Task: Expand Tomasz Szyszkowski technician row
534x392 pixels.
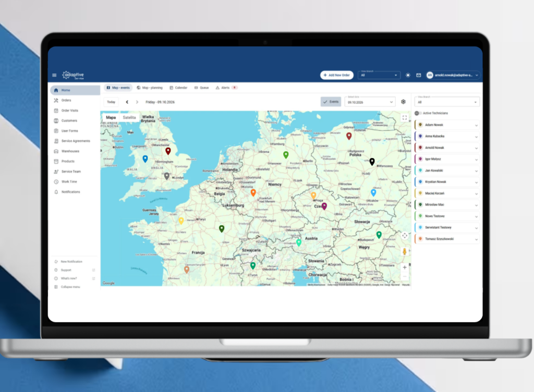Action: click(x=447, y=239)
